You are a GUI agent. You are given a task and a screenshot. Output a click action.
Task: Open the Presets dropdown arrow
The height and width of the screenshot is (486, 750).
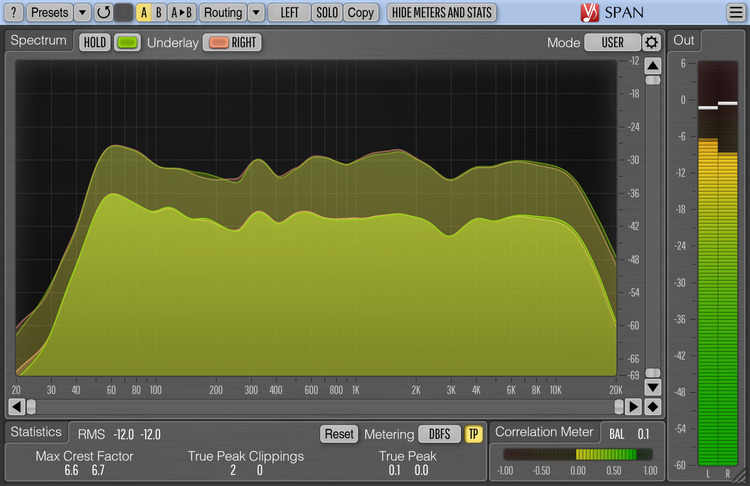coord(82,13)
